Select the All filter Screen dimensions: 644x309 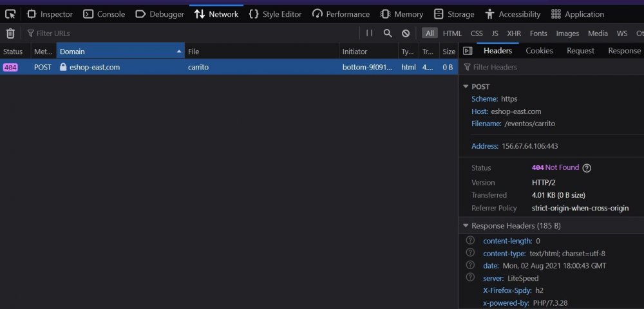pyautogui.click(x=430, y=33)
